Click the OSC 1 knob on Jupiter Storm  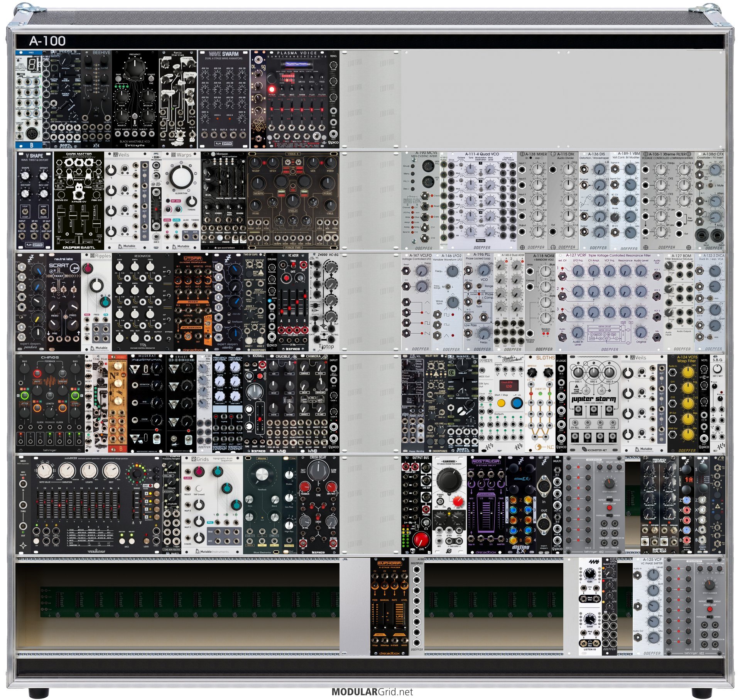[578, 373]
